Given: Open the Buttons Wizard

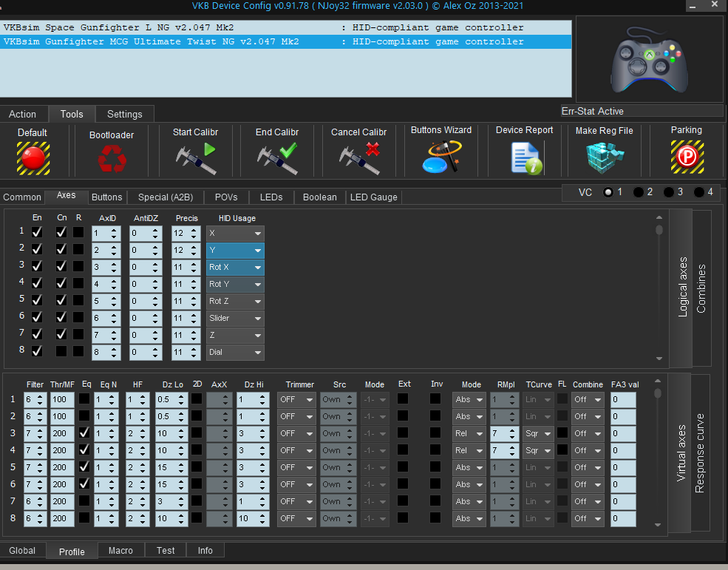Looking at the screenshot, I should [x=441, y=157].
